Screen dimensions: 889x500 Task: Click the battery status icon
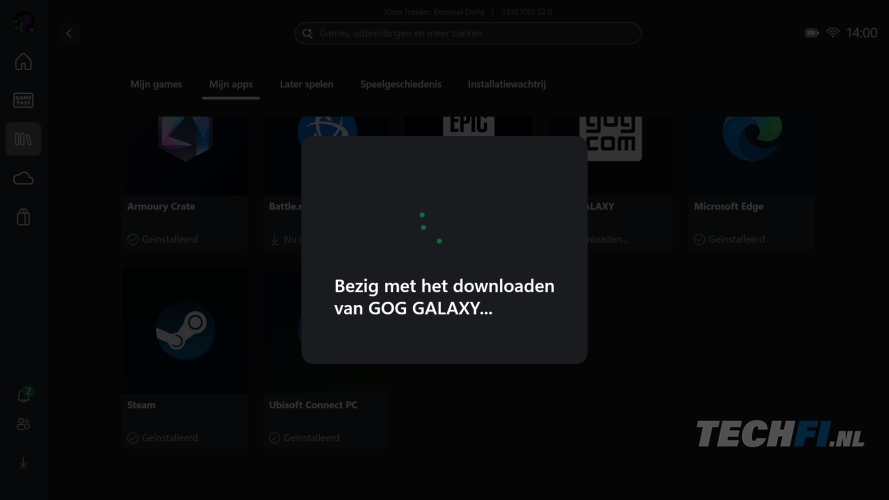[x=812, y=33]
